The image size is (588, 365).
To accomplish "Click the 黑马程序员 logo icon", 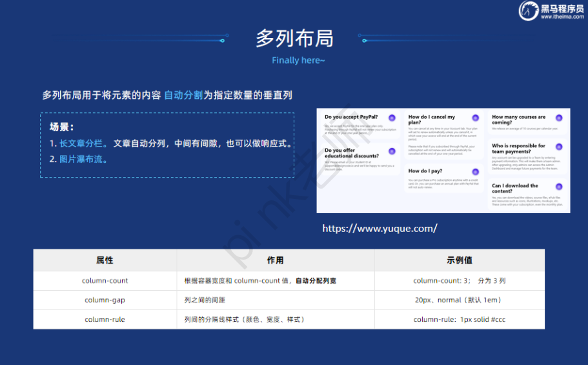I will (529, 10).
